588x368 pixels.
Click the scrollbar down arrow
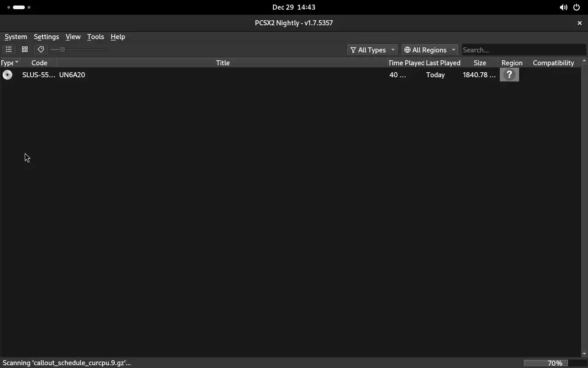point(584,354)
